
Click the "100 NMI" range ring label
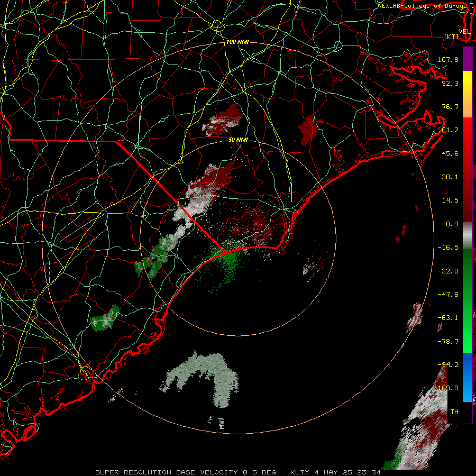237,42
